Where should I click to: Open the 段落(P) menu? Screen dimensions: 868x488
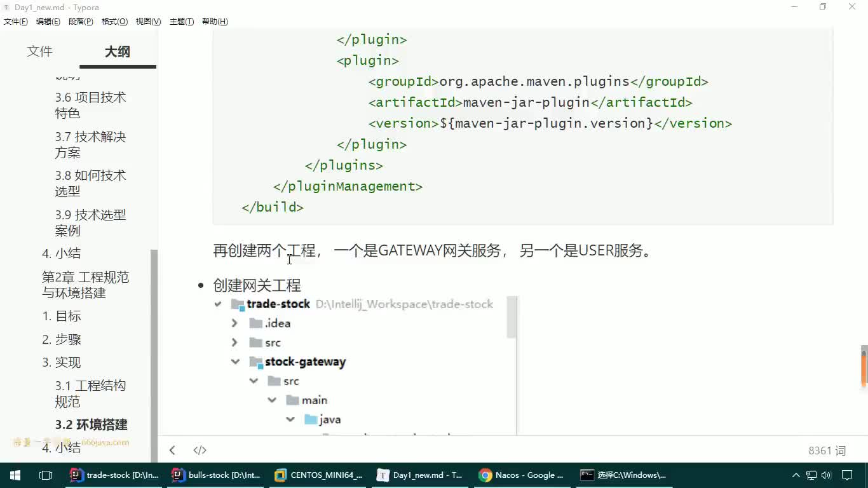(81, 22)
